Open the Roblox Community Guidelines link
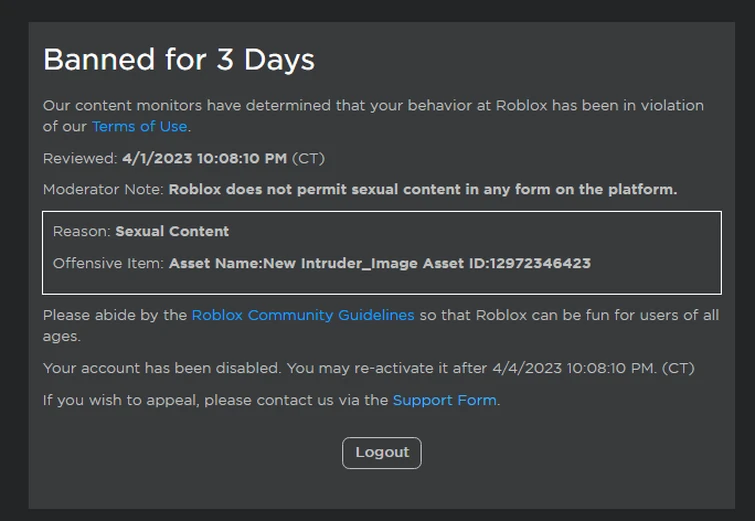This screenshot has height=521, width=755. click(302, 315)
